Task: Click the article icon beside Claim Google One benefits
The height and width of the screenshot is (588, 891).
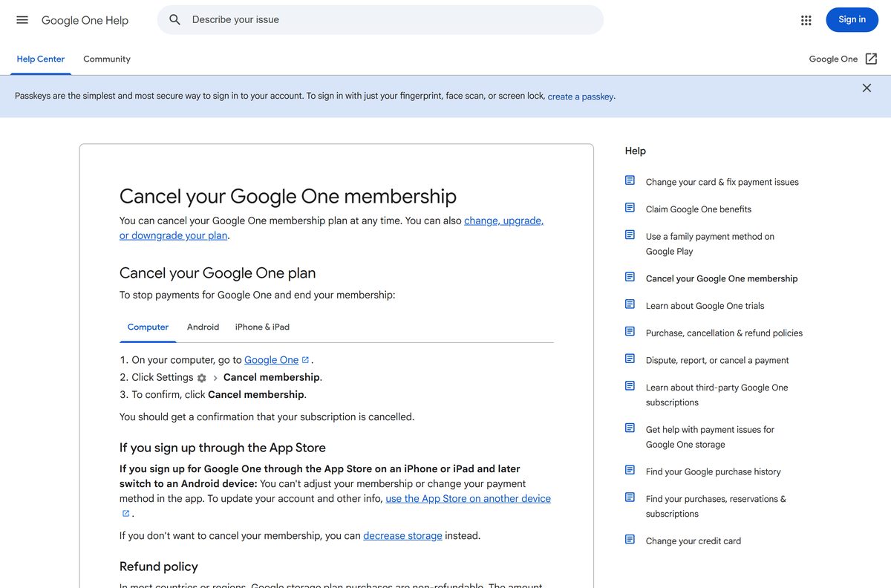Action: coord(630,208)
